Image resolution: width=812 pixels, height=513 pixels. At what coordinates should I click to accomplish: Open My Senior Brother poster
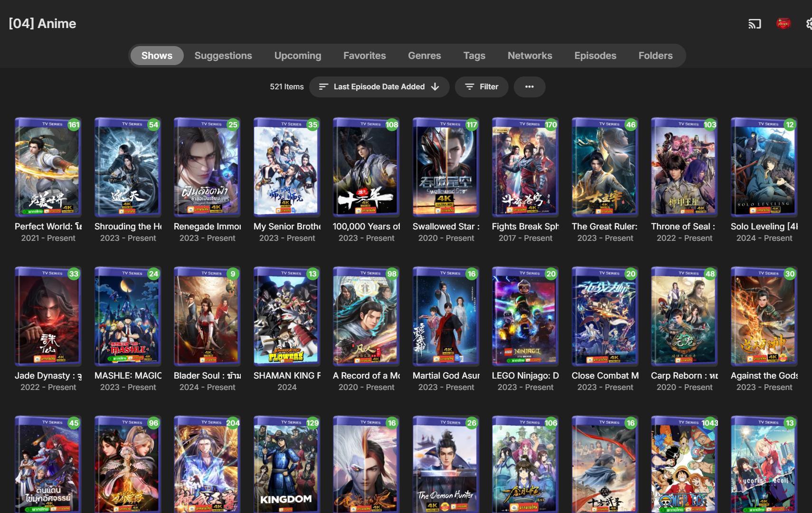click(287, 167)
